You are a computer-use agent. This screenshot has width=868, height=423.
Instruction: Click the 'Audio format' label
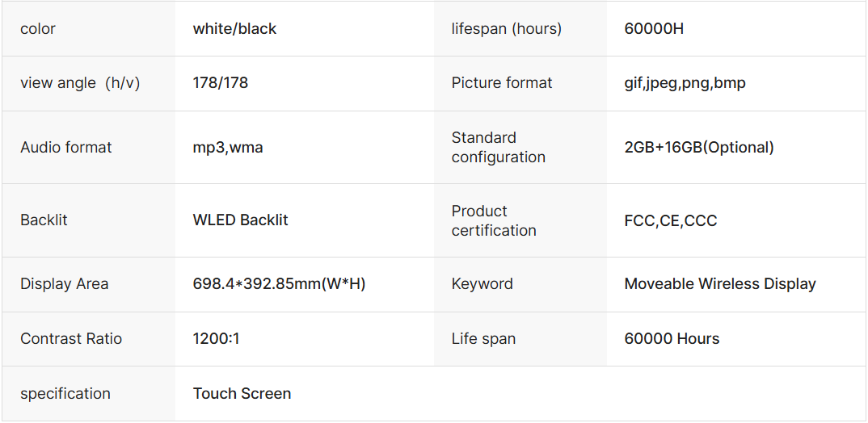[66, 148]
